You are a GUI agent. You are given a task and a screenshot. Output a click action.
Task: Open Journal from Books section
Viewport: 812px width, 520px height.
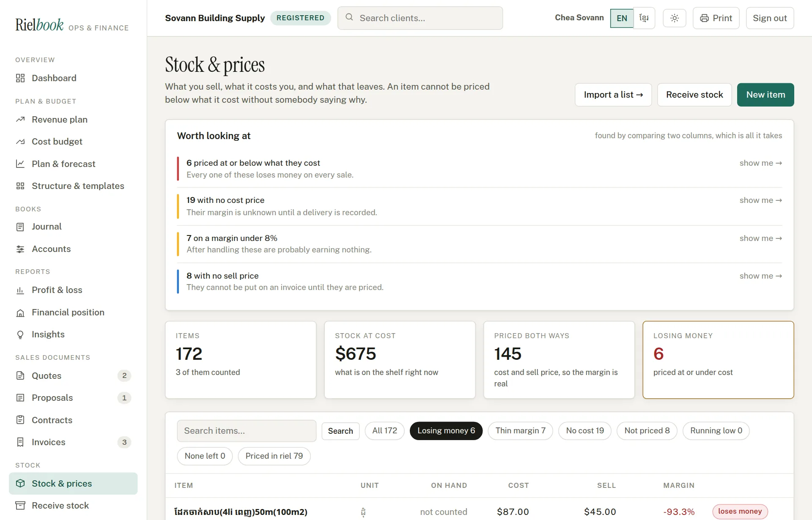tap(73, 227)
